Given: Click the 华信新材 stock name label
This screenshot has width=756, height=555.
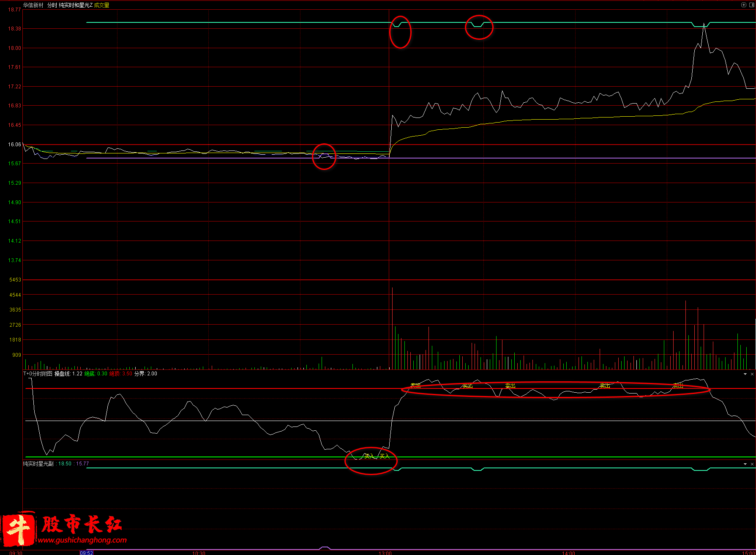Looking at the screenshot, I should 33,5.
